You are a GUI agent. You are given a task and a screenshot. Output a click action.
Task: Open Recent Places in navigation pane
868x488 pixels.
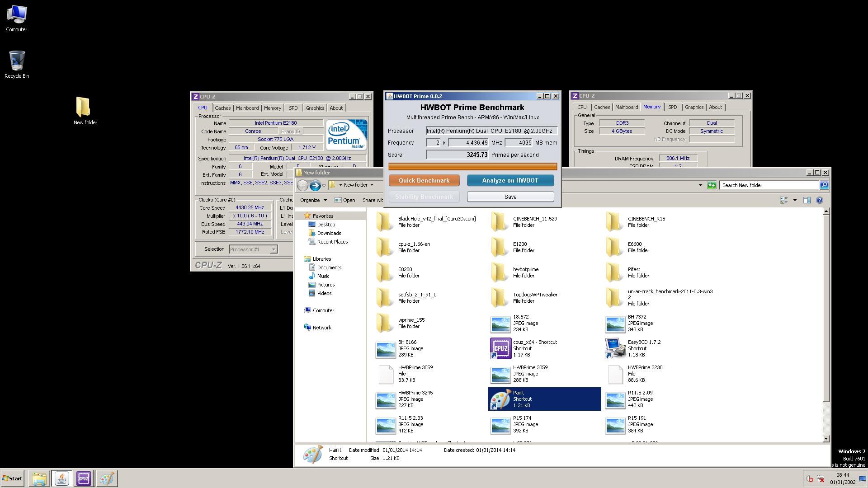332,242
